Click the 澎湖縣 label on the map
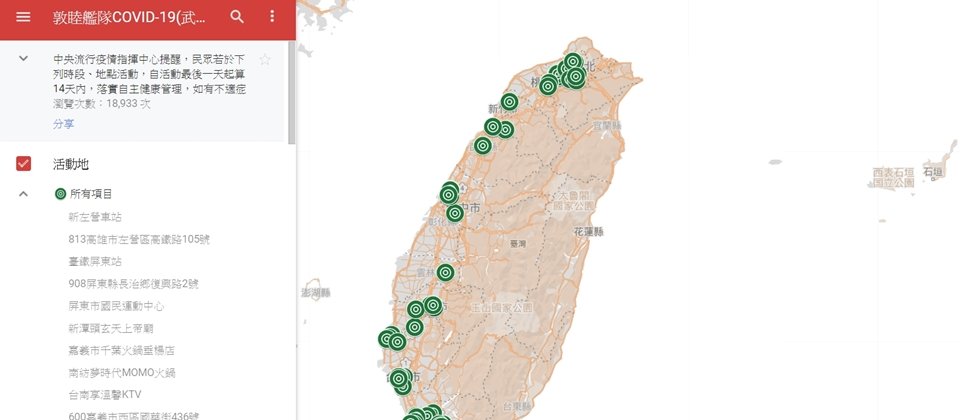The width and height of the screenshot is (960, 420). click(x=316, y=293)
